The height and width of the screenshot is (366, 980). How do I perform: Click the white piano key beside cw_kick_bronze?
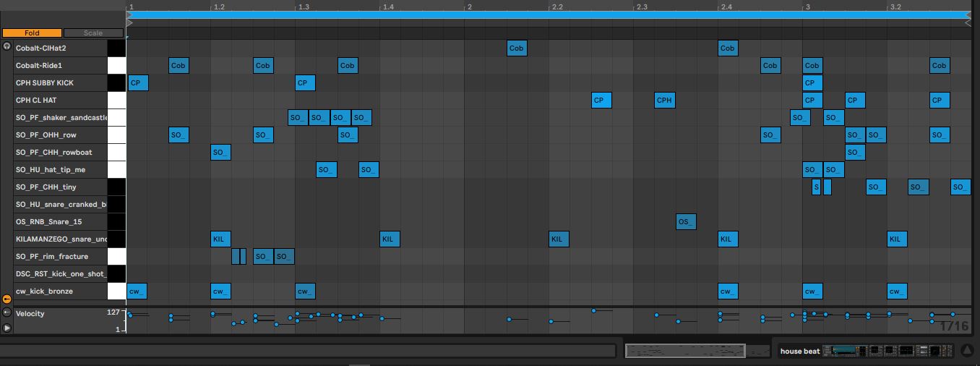click(x=116, y=291)
